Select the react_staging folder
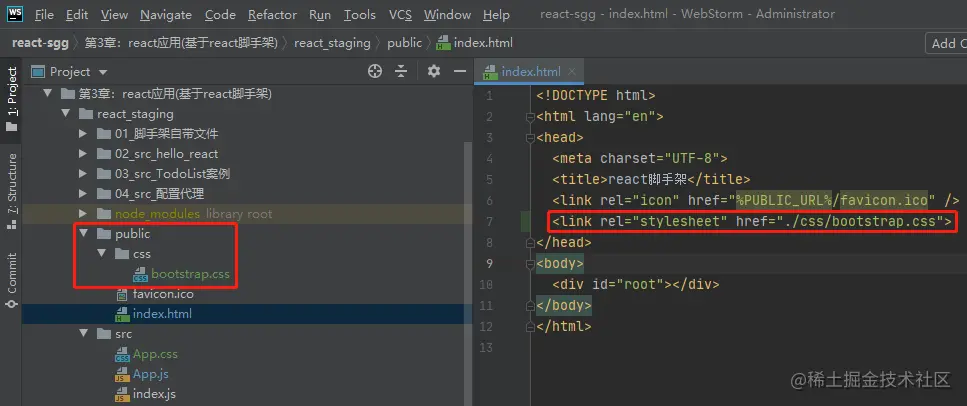The width and height of the screenshot is (967, 406). coord(135,114)
